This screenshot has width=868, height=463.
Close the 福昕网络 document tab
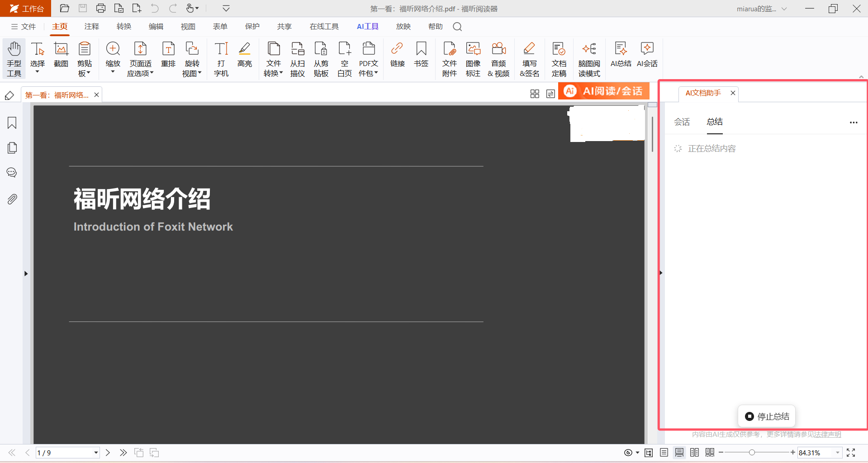(96, 95)
